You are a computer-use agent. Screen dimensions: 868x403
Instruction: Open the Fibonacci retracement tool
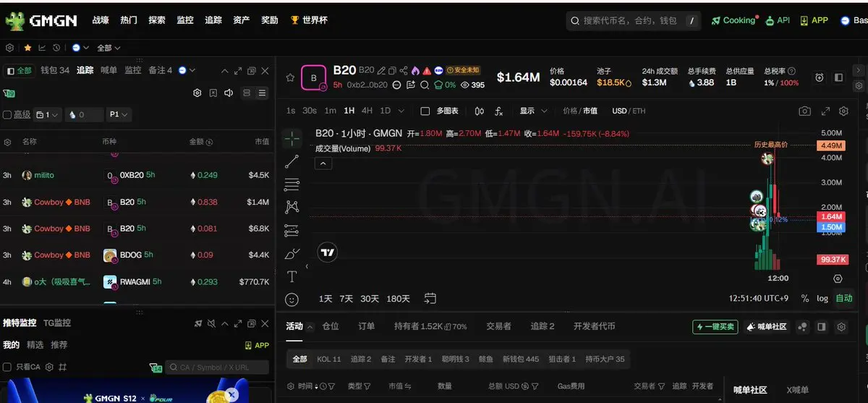(292, 184)
